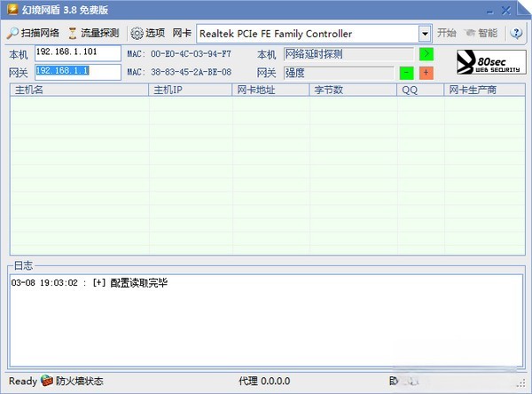
Task: Sort by the 主机IP column header
Action: [191, 90]
